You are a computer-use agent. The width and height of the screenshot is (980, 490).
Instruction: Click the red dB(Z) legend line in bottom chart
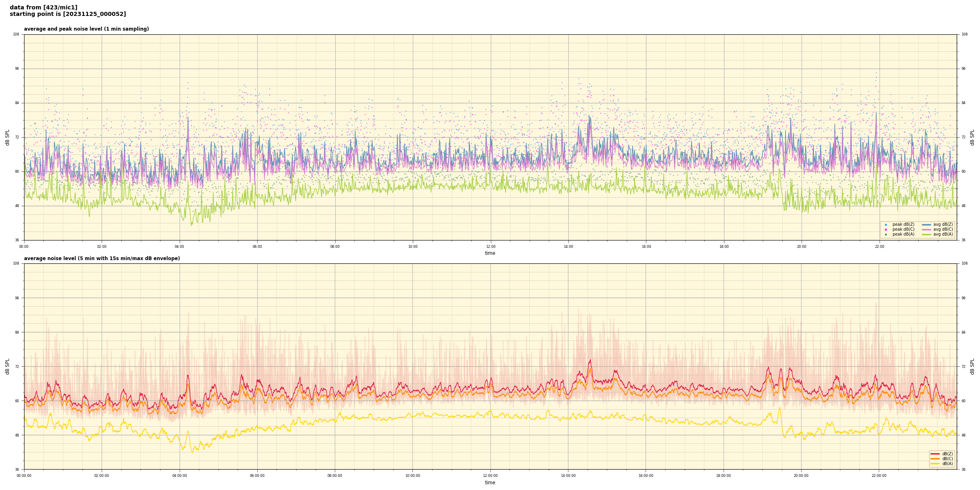(935, 454)
